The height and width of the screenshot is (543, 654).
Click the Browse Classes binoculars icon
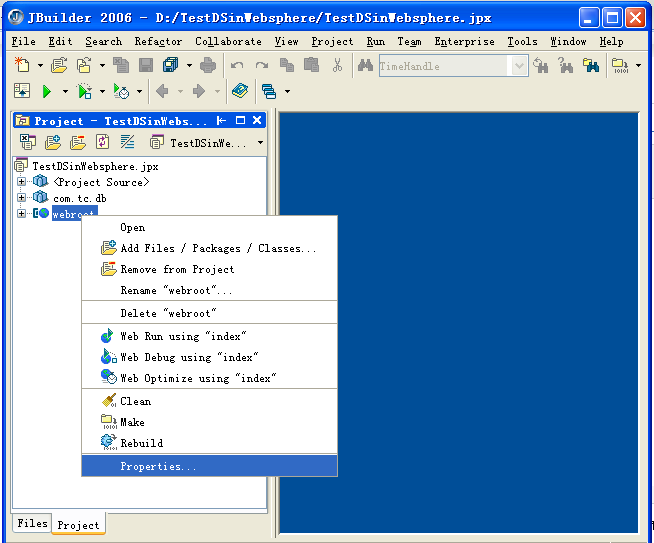tap(591, 65)
